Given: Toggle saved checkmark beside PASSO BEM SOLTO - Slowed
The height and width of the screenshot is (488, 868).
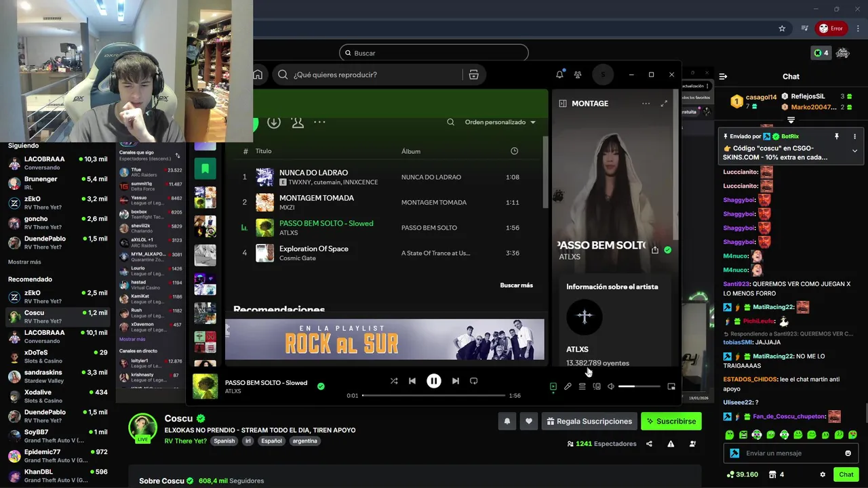Looking at the screenshot, I should 321,386.
